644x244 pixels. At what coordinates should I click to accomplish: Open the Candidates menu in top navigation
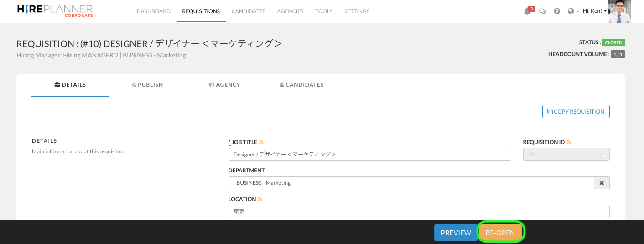tap(249, 11)
